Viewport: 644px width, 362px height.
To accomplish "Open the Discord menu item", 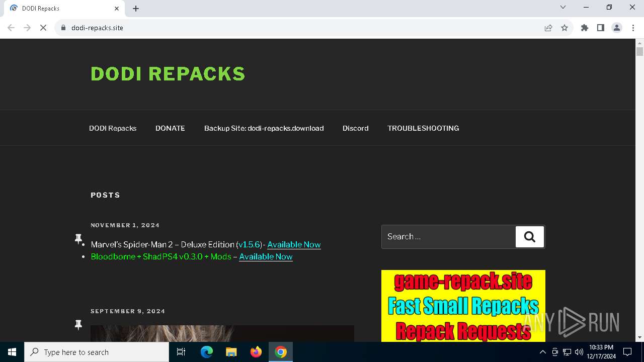I will (x=356, y=128).
